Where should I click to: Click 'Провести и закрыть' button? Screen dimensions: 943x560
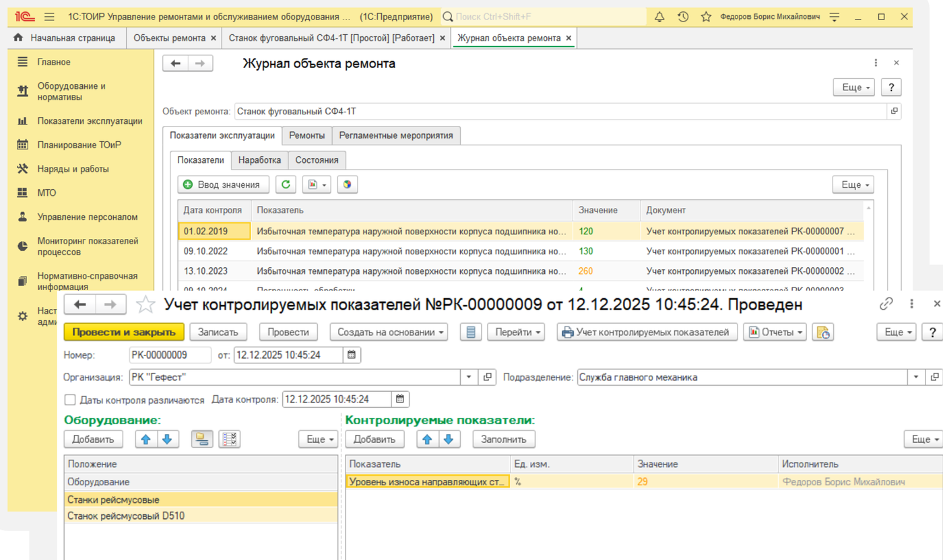pos(124,332)
